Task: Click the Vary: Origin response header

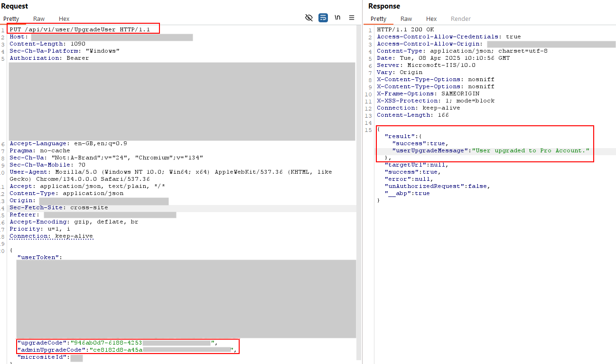Action: (400, 72)
